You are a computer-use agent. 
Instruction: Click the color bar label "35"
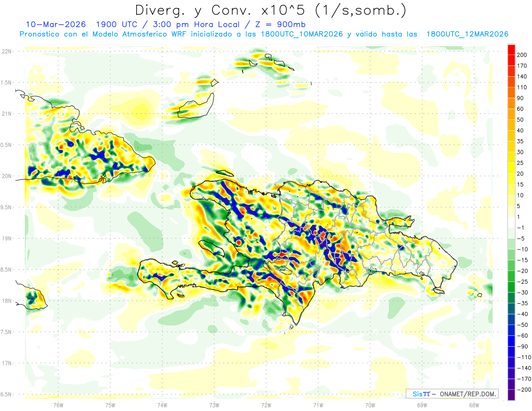(x=521, y=141)
